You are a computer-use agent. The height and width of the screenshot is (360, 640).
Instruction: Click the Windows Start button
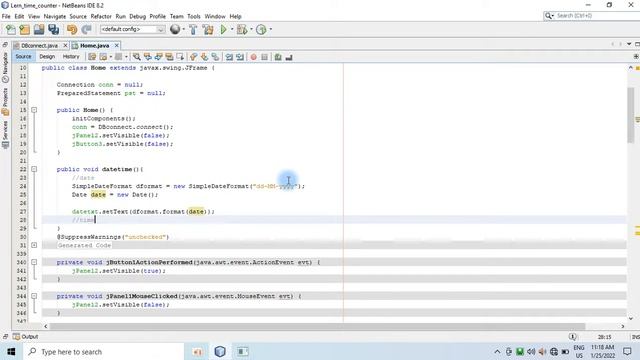(11, 352)
